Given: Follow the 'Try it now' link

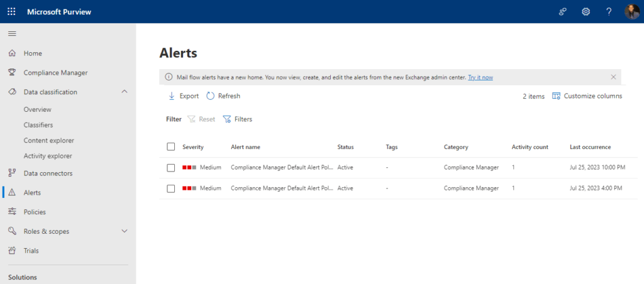Looking at the screenshot, I should pyautogui.click(x=480, y=77).
